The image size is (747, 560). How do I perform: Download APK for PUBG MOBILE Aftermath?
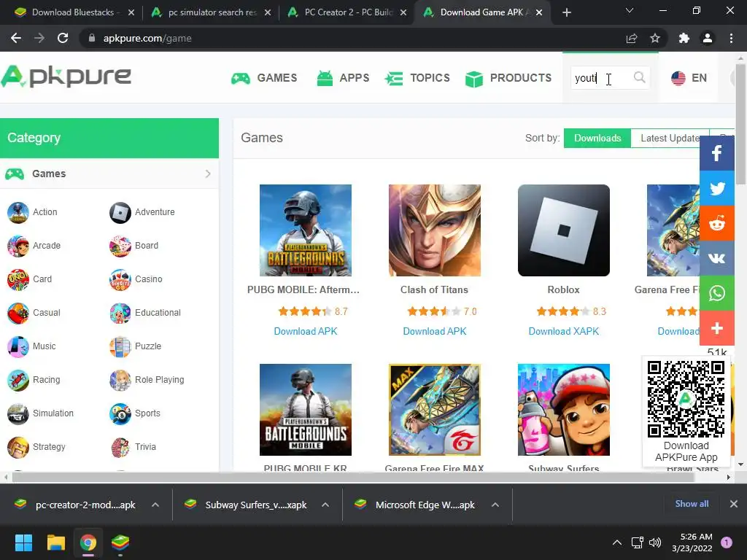pos(306,332)
